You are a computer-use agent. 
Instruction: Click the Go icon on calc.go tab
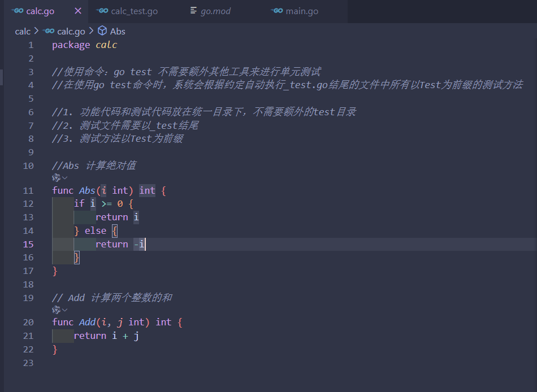(x=18, y=11)
